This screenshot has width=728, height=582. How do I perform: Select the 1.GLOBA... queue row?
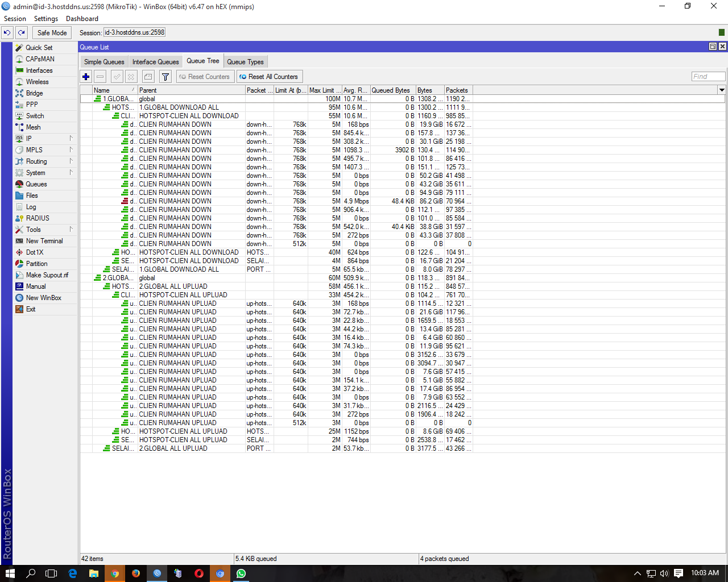(402, 99)
